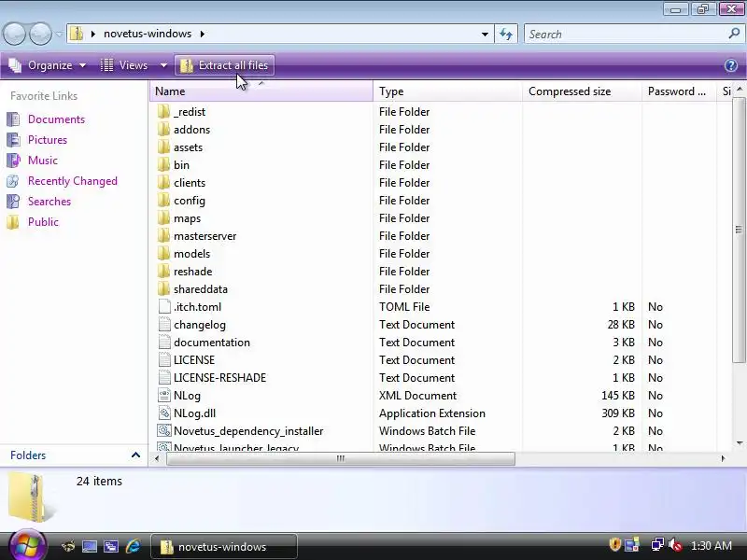Click the Application Extension type cell
The width and height of the screenshot is (747, 560).
432,413
